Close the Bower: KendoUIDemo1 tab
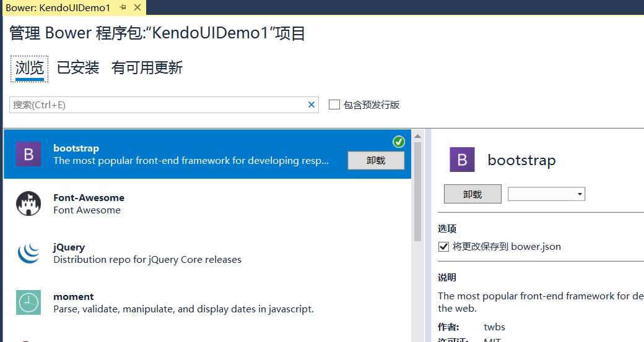This screenshot has width=644, height=342. click(137, 7)
